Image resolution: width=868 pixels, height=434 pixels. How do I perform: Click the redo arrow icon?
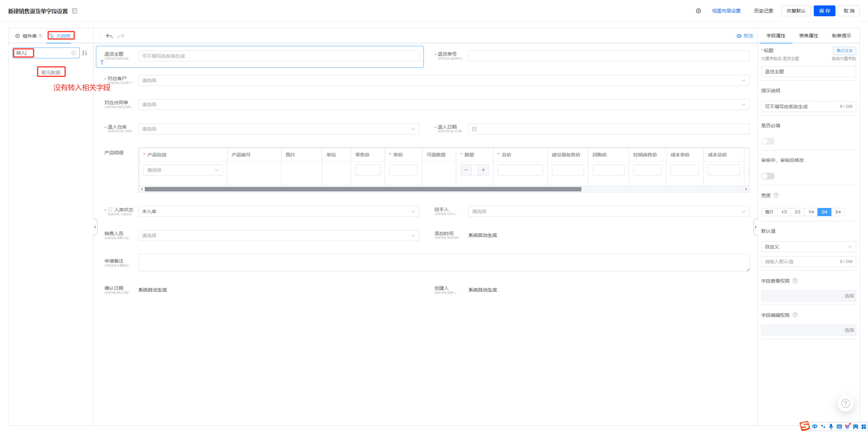[121, 36]
